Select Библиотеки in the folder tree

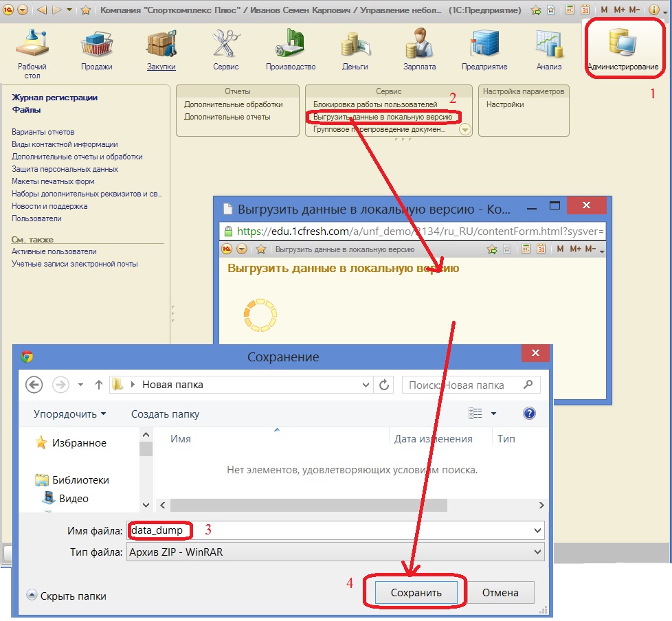pos(72,480)
